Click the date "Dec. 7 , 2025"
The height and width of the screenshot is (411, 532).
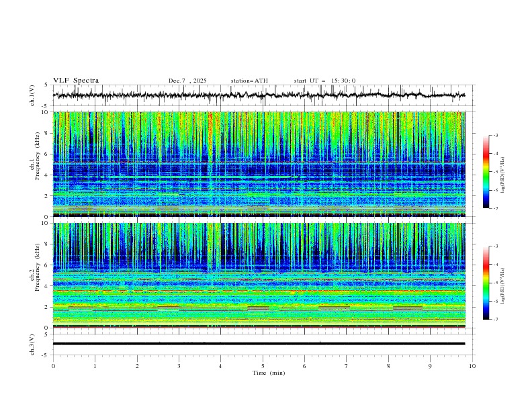(187, 81)
